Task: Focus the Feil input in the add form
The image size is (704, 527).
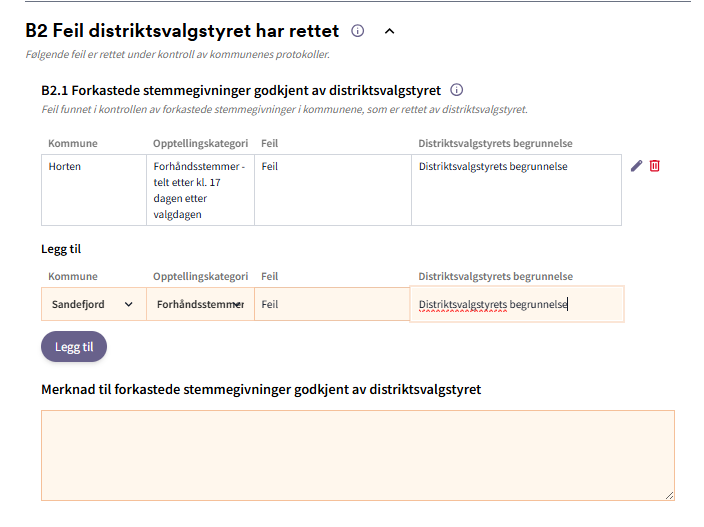Action: pos(332,304)
